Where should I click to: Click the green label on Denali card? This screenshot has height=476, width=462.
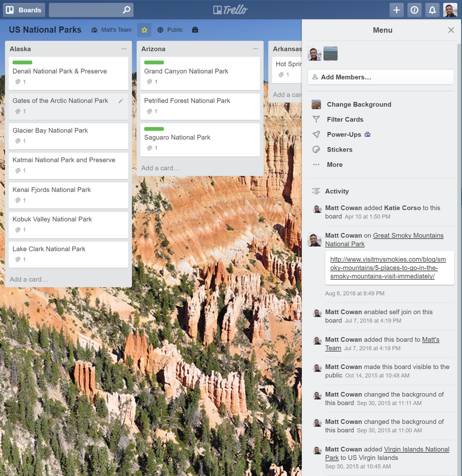tap(23, 63)
